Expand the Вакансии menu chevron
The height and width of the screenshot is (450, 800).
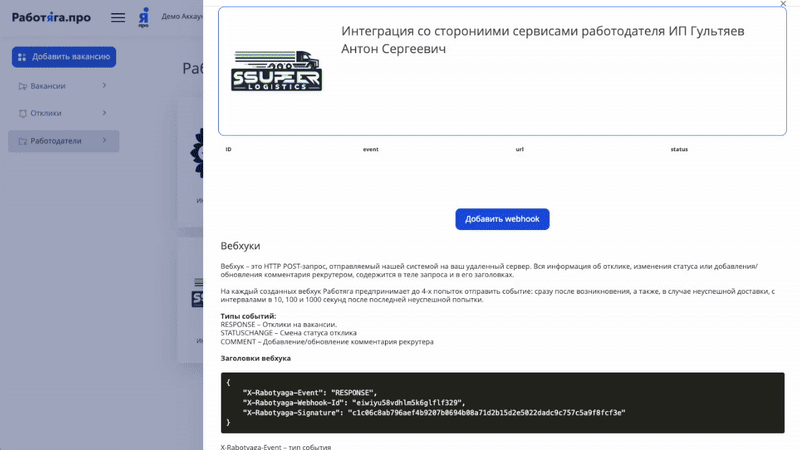pyautogui.click(x=104, y=86)
